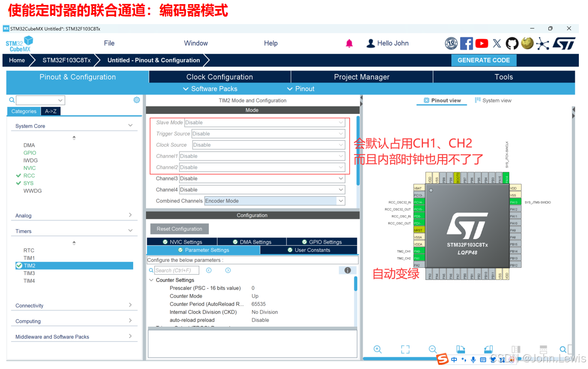
Task: Open the Channel4 dropdown
Action: pos(262,190)
